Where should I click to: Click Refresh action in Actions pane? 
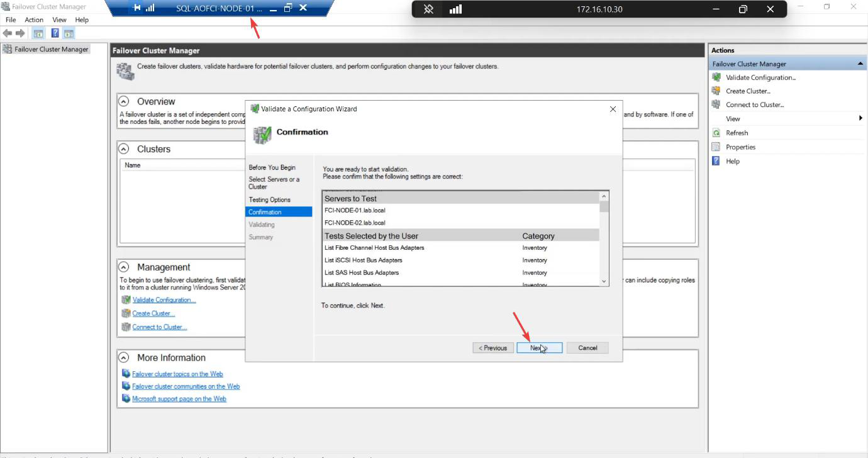click(737, 133)
